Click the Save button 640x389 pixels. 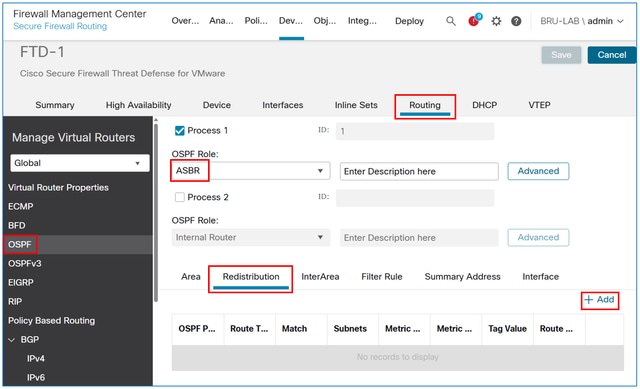click(561, 55)
